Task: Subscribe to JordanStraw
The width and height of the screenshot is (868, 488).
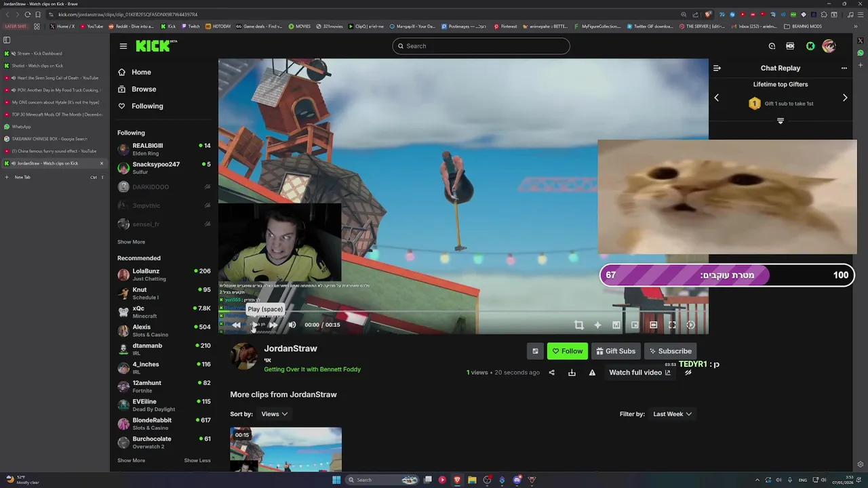Action: (x=671, y=351)
